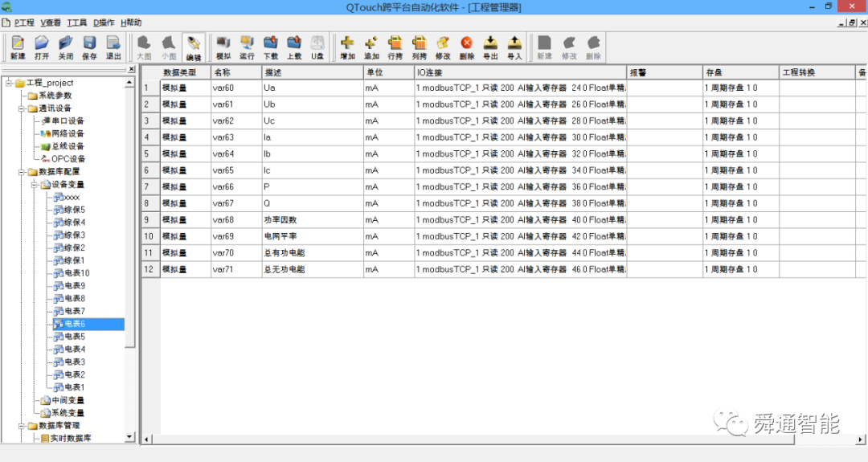Screen dimensions: 868x462
Task: Click the 描述 column header
Action: pyautogui.click(x=313, y=72)
